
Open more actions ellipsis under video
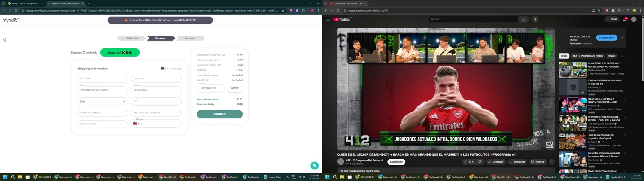pos(552,162)
